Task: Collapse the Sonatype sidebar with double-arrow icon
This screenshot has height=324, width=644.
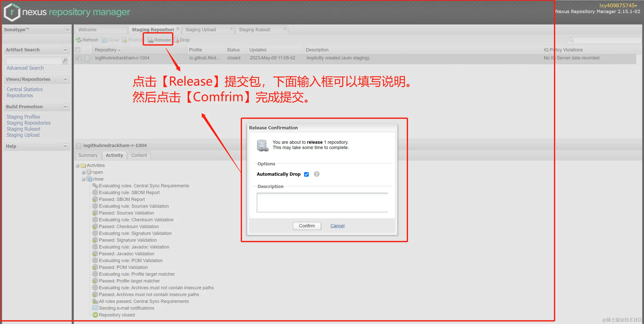Action: click(x=67, y=29)
